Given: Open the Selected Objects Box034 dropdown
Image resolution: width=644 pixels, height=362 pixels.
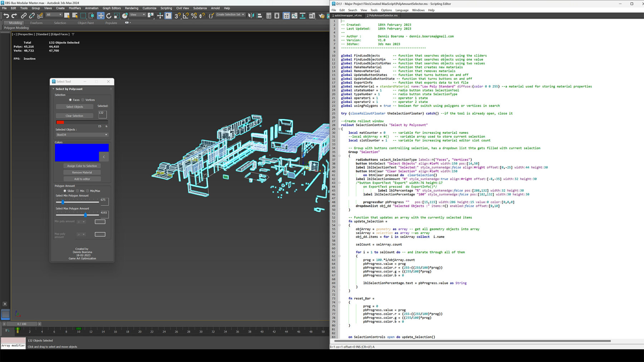Looking at the screenshot, I should point(82,135).
